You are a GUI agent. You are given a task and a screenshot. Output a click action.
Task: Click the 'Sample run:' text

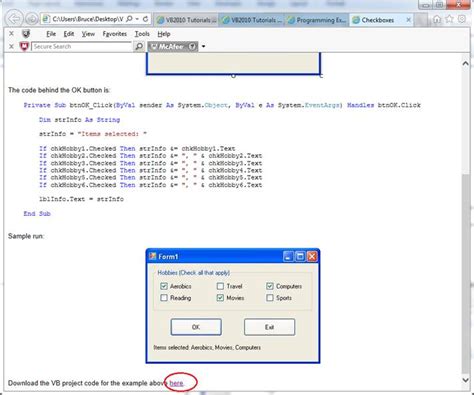(26, 236)
